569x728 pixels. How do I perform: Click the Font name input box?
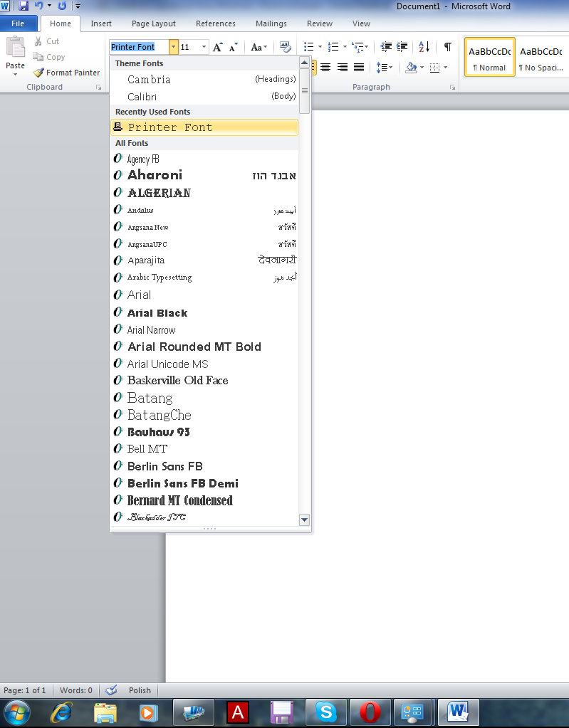click(139, 47)
